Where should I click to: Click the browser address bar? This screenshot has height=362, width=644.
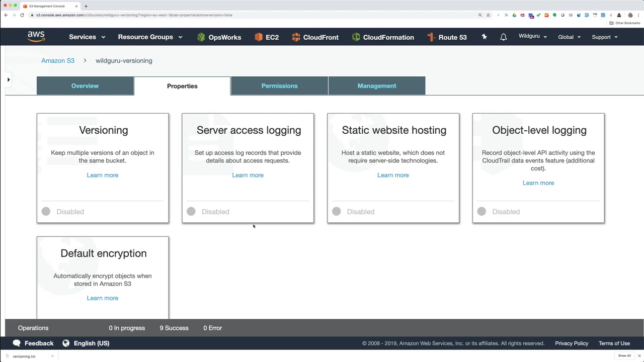[x=252, y=15]
